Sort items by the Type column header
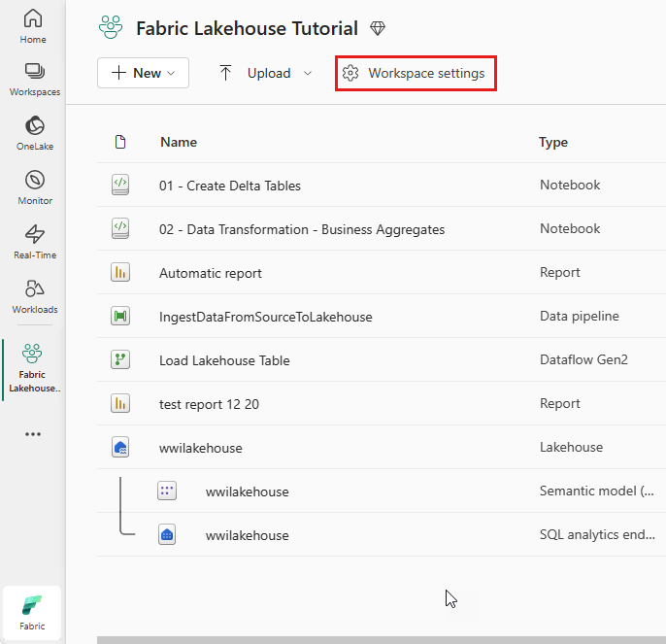This screenshot has height=644, width=666. pyautogui.click(x=553, y=142)
